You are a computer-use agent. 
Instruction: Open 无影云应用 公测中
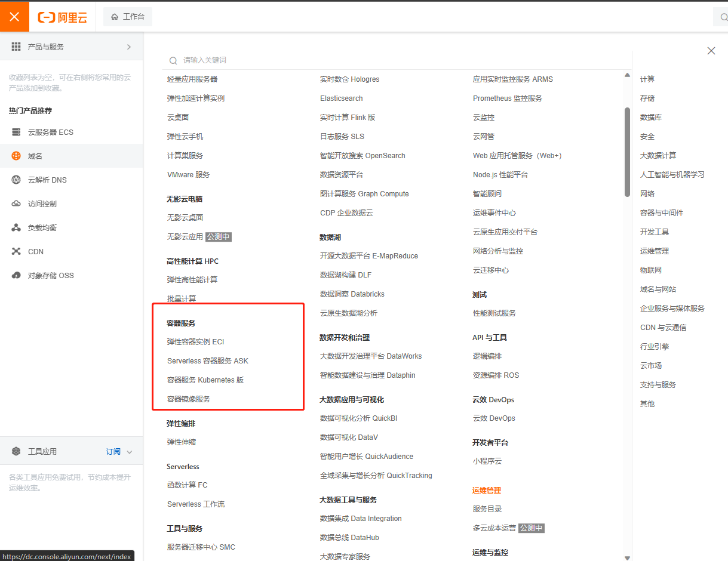pyautogui.click(x=199, y=236)
